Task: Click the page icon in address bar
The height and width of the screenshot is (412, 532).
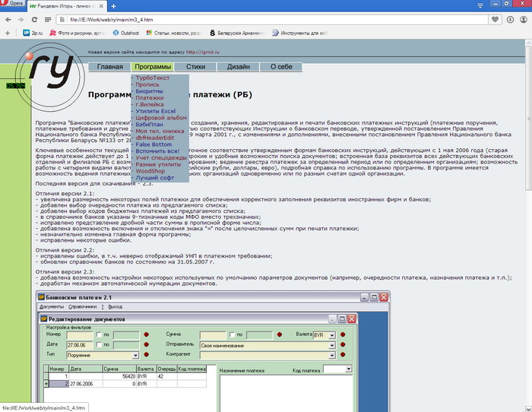Action: (x=62, y=20)
